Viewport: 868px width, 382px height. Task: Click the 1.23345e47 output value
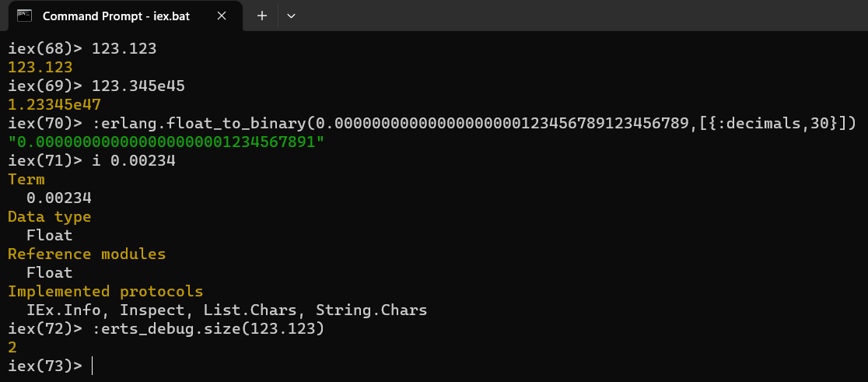pyautogui.click(x=54, y=104)
